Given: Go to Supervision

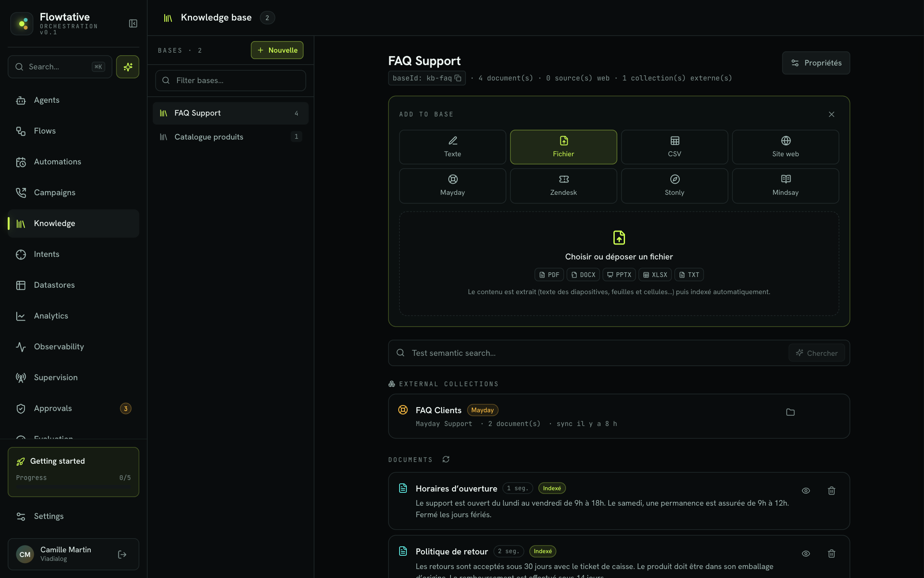Looking at the screenshot, I should tap(73, 378).
